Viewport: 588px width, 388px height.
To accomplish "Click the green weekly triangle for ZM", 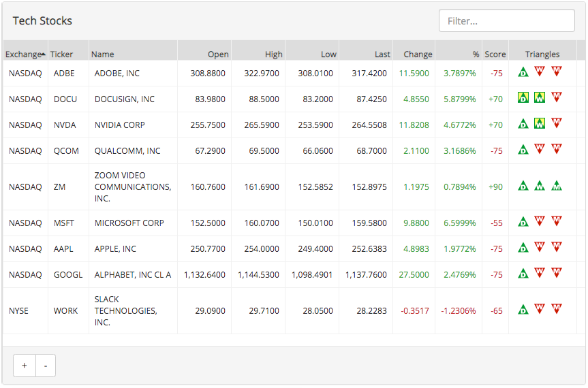I will (539, 185).
